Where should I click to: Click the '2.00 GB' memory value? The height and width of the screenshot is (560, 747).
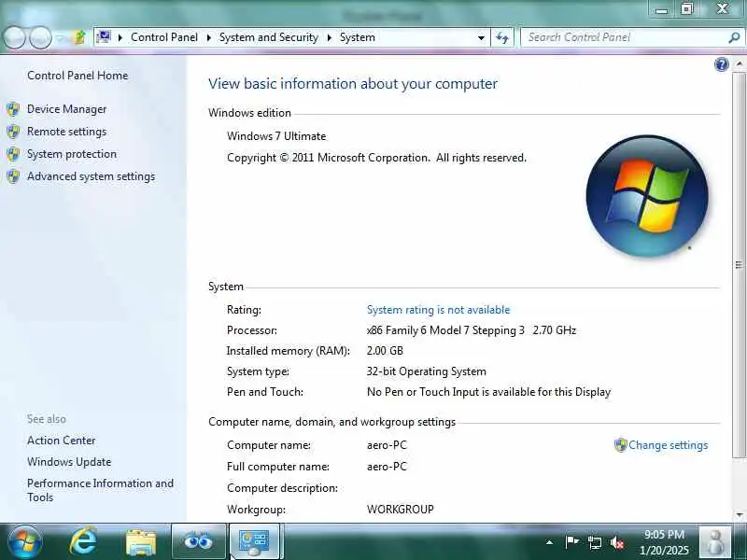coord(385,351)
